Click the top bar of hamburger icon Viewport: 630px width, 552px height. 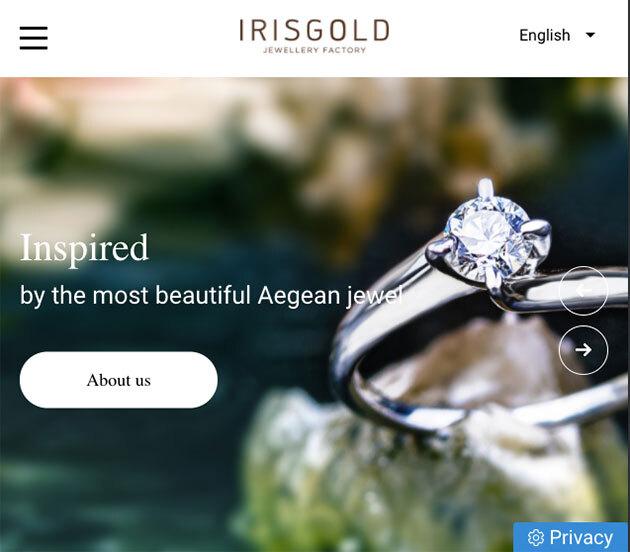(x=34, y=28)
